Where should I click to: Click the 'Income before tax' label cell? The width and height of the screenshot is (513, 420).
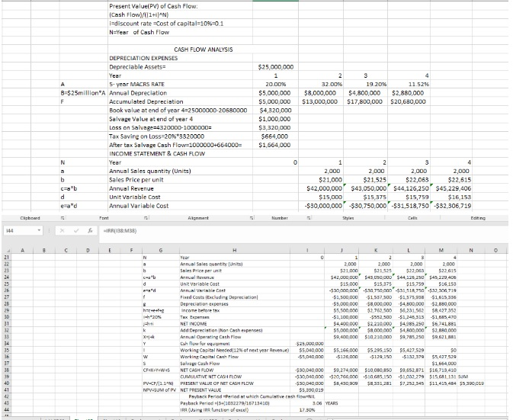(x=200, y=310)
